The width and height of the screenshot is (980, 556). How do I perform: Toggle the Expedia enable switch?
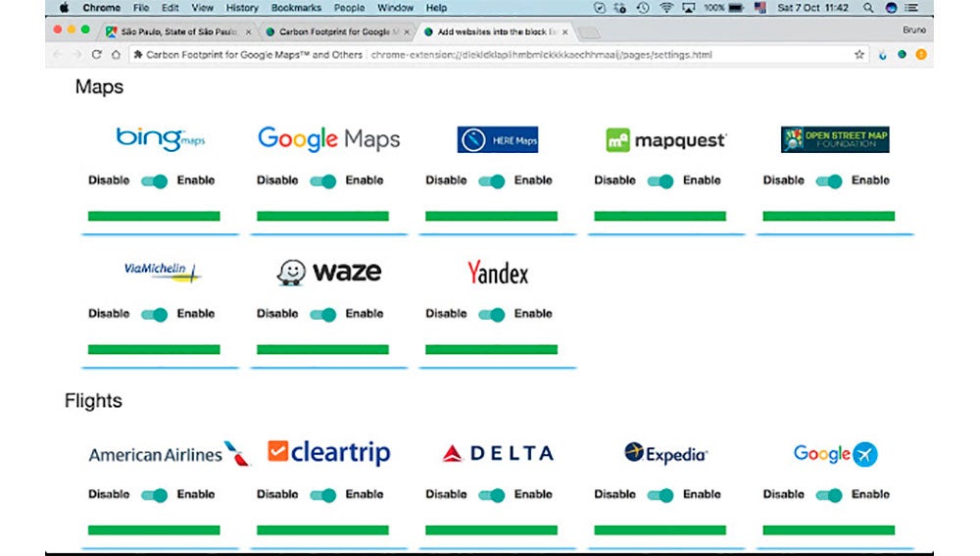click(661, 495)
